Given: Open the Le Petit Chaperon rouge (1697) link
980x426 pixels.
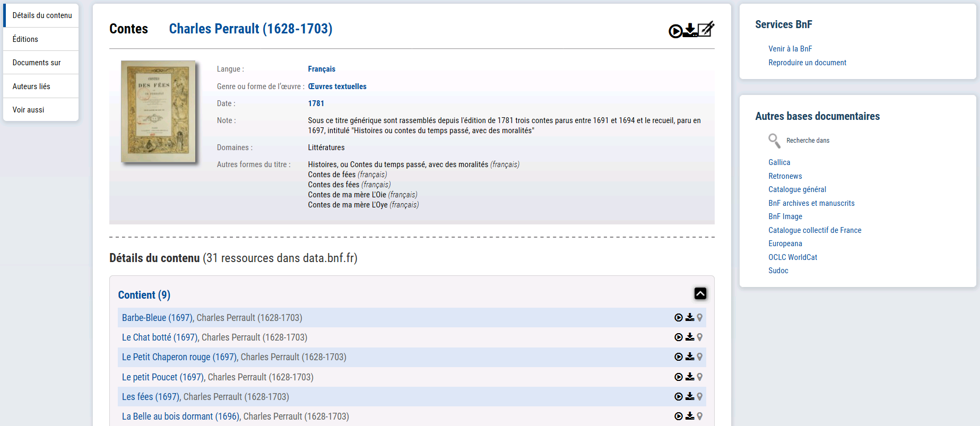Looking at the screenshot, I should click(179, 357).
